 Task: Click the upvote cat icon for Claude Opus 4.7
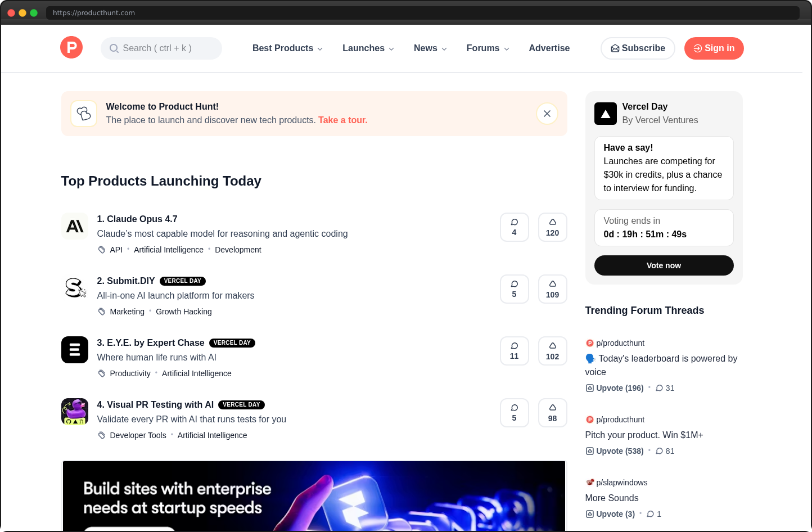click(552, 223)
